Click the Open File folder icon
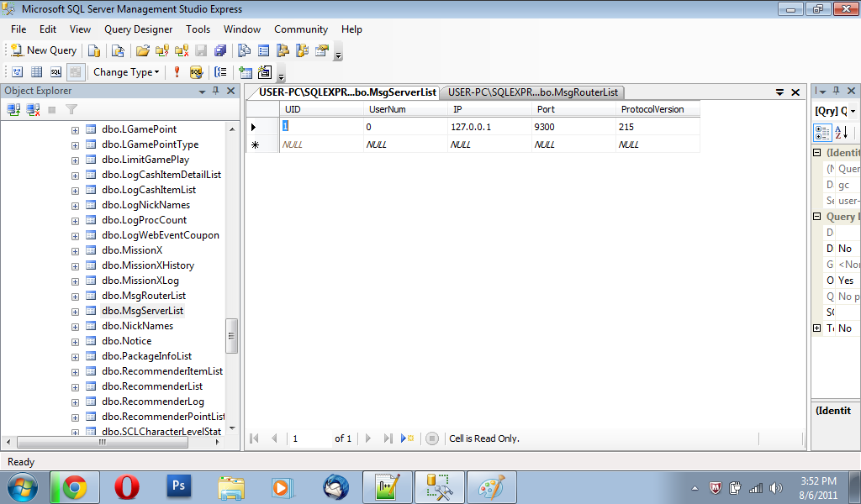 (142, 50)
